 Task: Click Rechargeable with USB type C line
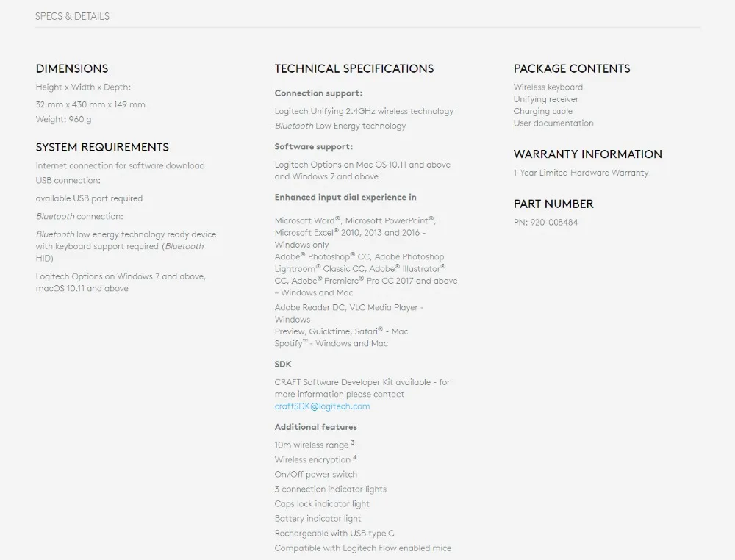pos(334,534)
